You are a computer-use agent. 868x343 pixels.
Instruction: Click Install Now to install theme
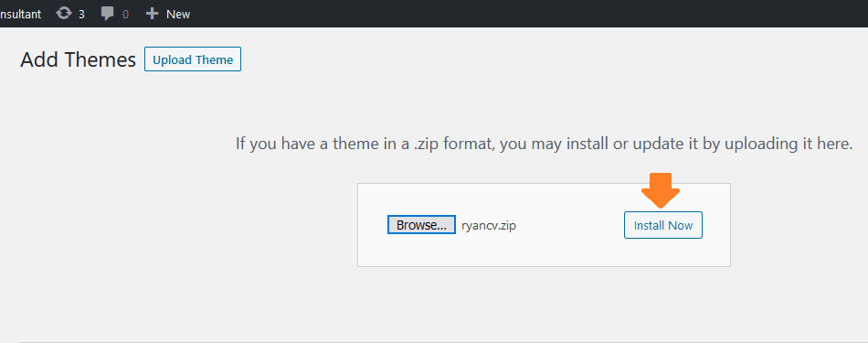click(x=663, y=225)
